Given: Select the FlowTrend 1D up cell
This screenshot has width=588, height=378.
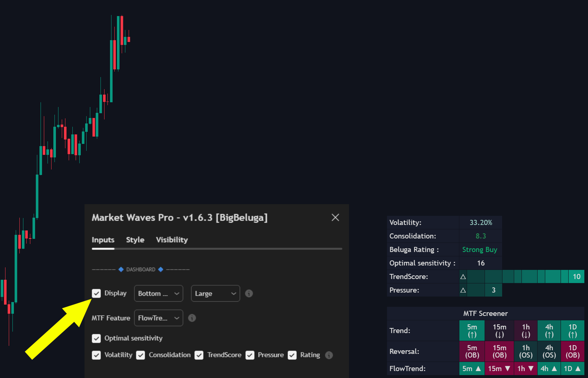Looking at the screenshot, I should [x=573, y=369].
